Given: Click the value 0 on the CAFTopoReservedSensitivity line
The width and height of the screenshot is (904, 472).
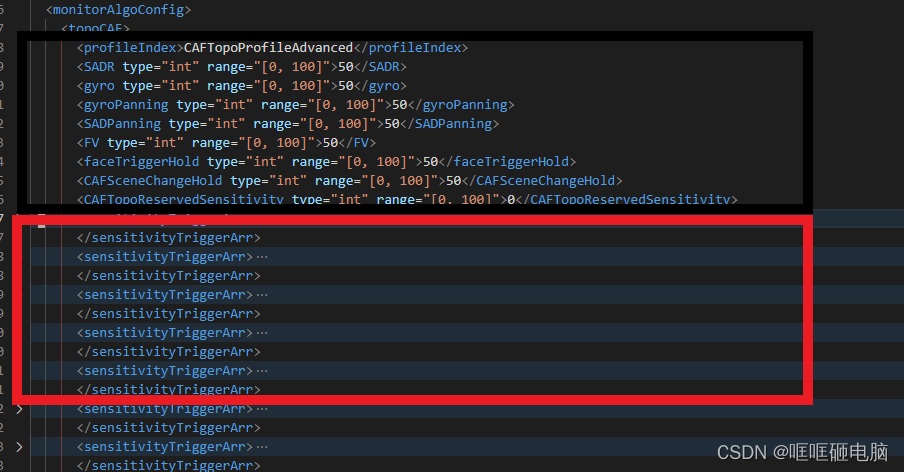Looking at the screenshot, I should (511, 199).
